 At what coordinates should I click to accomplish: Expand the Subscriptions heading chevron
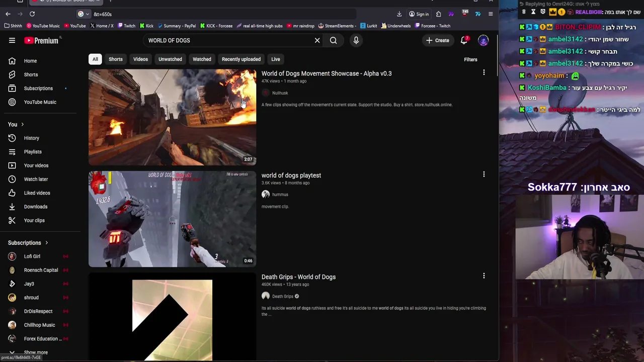46,243
